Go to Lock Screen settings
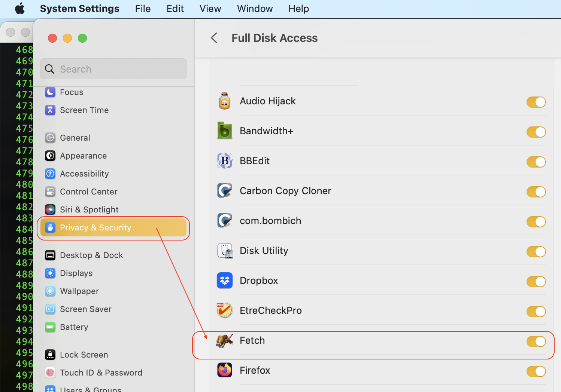561x392 pixels. click(x=113, y=355)
